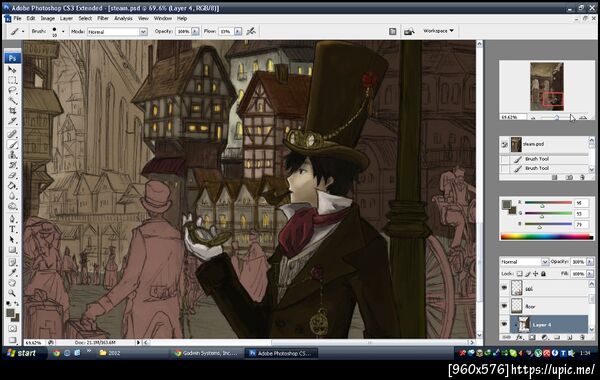Open the Workspace dropdown
Screen dimensions: 600x380
tap(439, 31)
